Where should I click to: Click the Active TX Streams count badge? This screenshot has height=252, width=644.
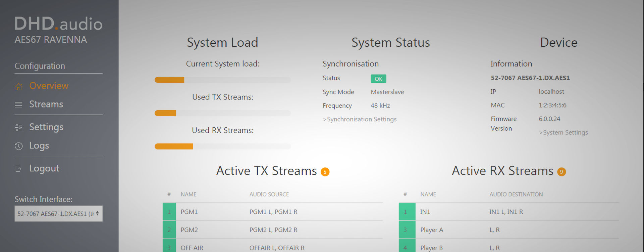[325, 172]
